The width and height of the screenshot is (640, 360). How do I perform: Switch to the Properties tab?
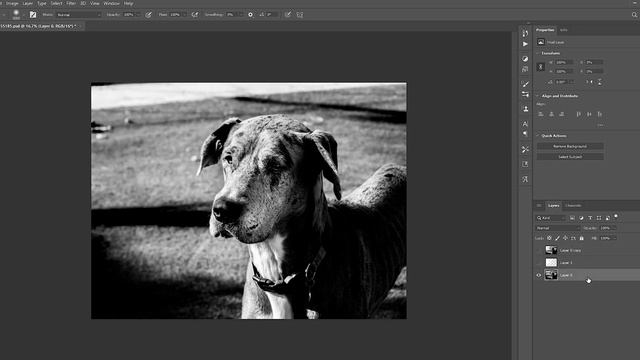click(x=545, y=30)
